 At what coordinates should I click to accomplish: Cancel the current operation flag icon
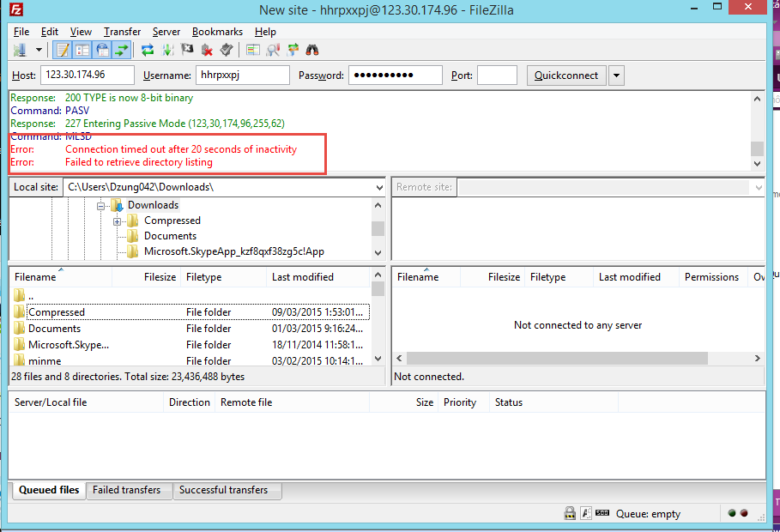187,50
